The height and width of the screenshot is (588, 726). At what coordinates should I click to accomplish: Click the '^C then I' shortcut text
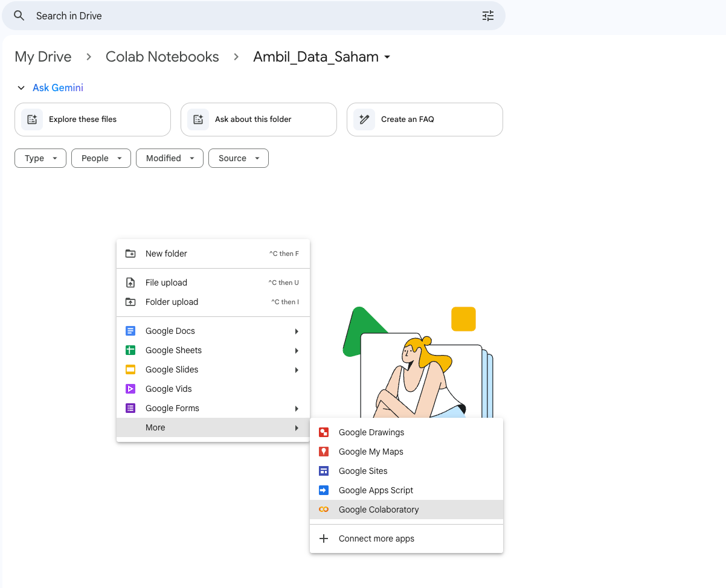285,302
